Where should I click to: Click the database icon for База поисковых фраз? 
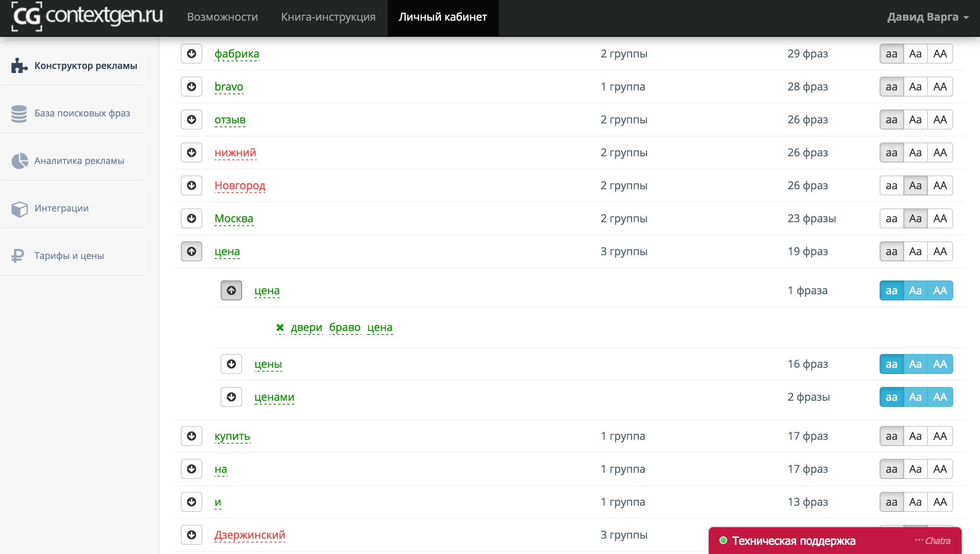pos(19,113)
